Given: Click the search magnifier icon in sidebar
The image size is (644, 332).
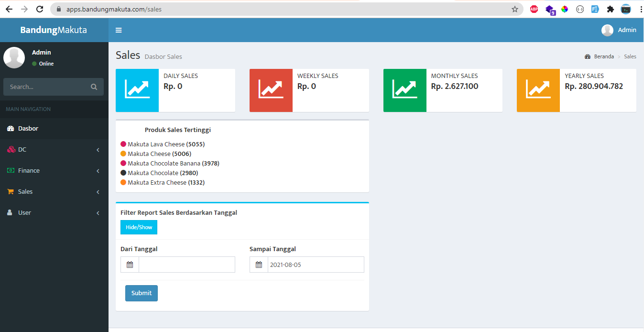Looking at the screenshot, I should click(94, 87).
